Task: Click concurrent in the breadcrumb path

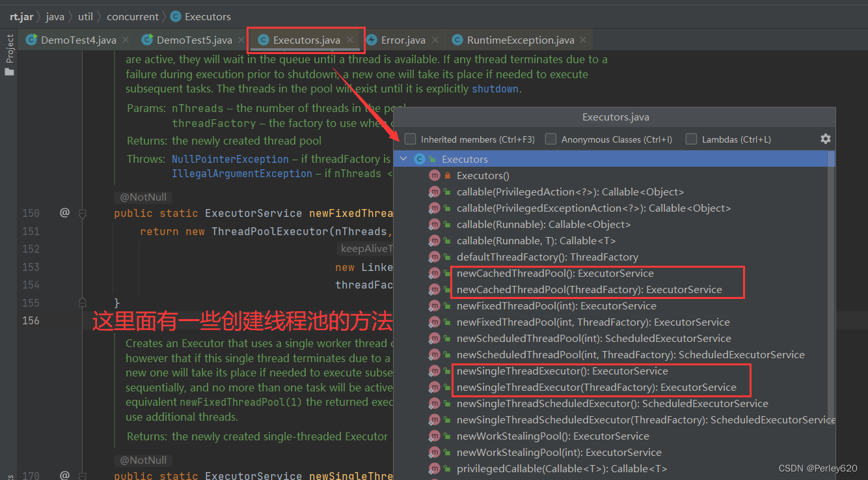Action: 133,16
